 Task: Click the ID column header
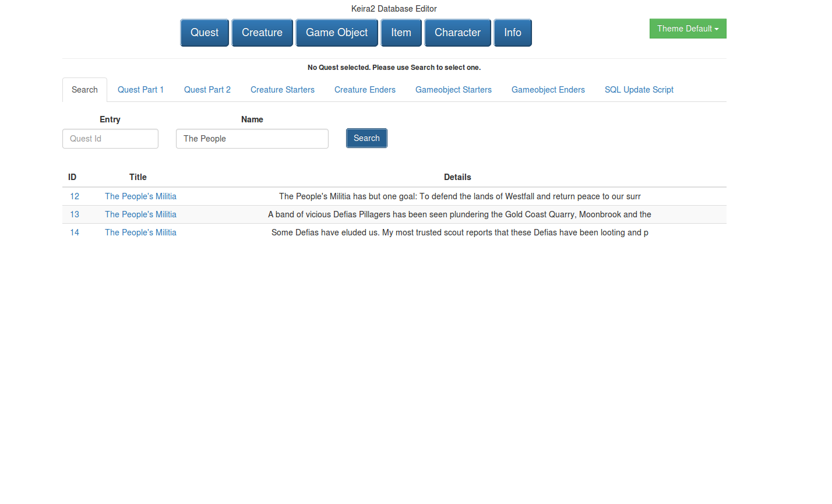(x=72, y=177)
